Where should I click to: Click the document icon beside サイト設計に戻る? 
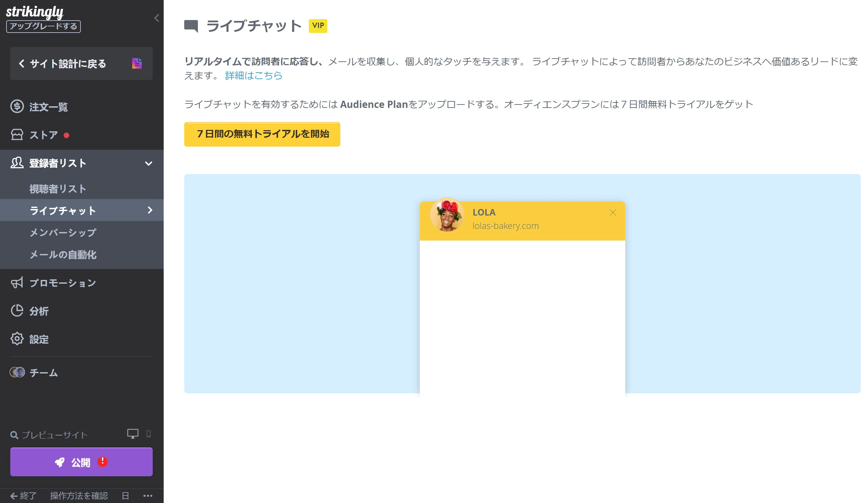click(137, 63)
